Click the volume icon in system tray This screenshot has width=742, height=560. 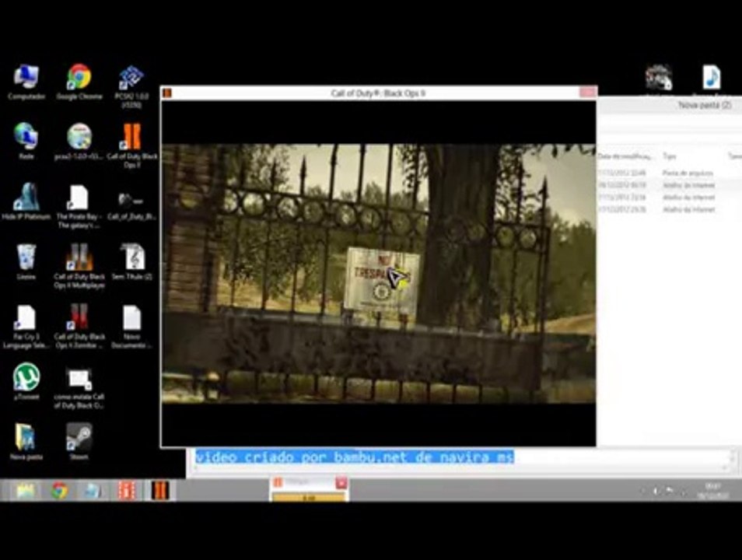pos(656,492)
